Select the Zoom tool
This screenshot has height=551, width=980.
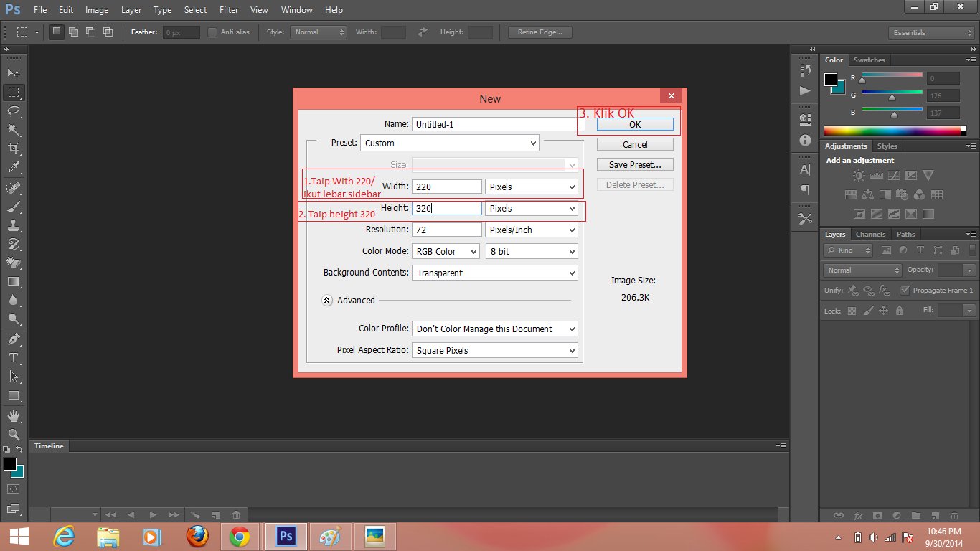pos(14,434)
